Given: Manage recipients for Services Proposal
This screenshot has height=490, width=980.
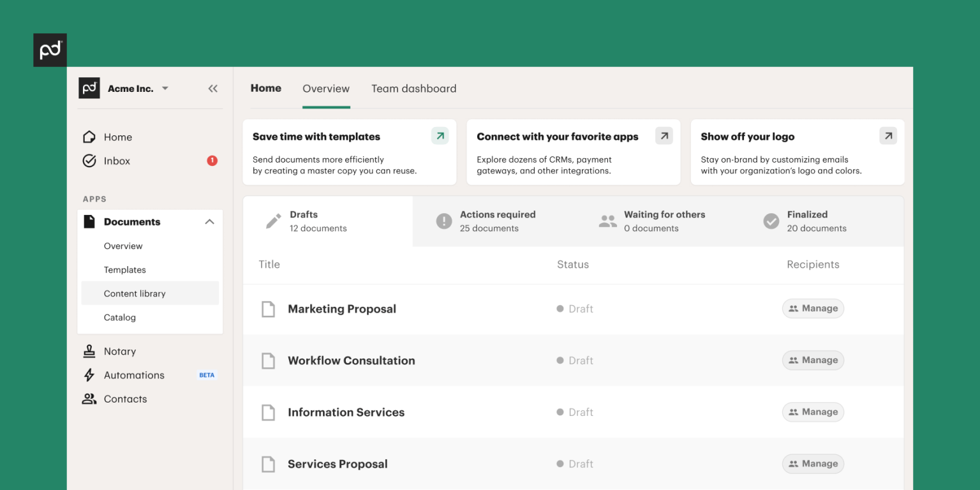Looking at the screenshot, I should [x=813, y=464].
